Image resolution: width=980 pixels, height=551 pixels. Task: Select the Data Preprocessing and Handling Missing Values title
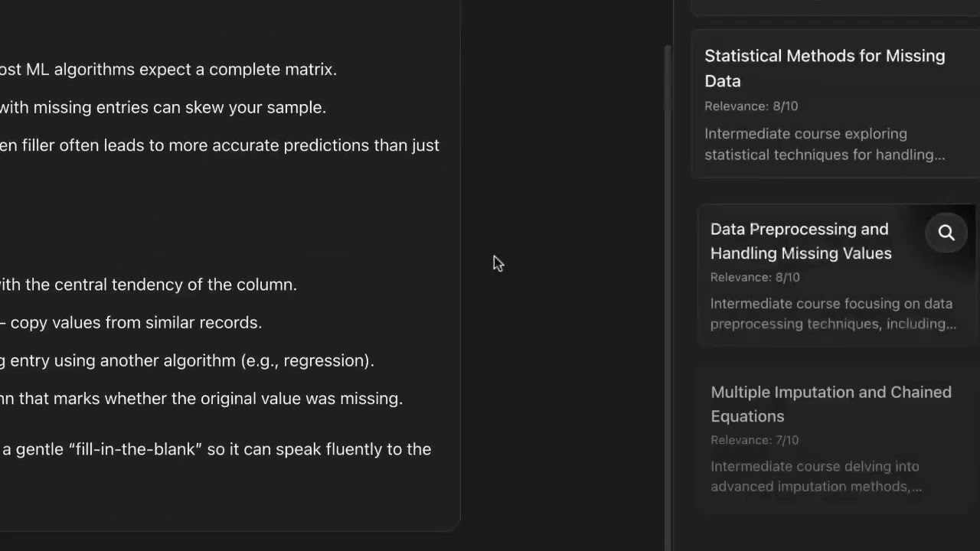(800, 241)
